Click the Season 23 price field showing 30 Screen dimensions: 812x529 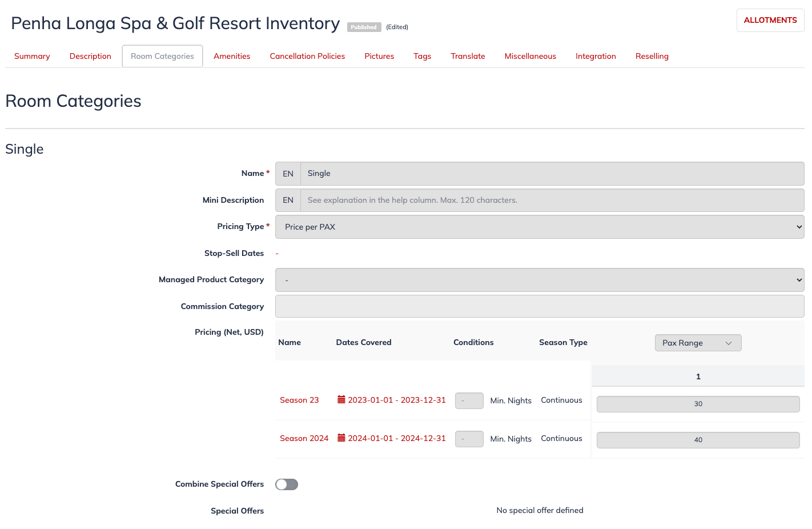pos(698,404)
